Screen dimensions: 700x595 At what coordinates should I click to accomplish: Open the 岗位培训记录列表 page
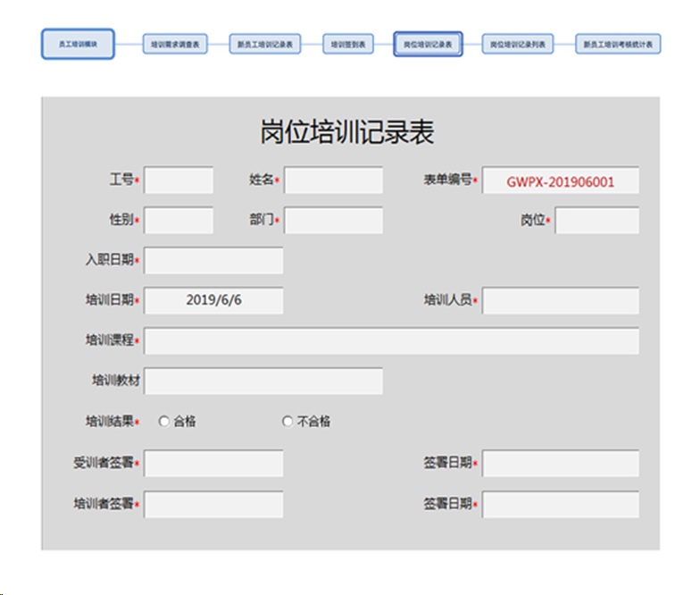tap(518, 44)
